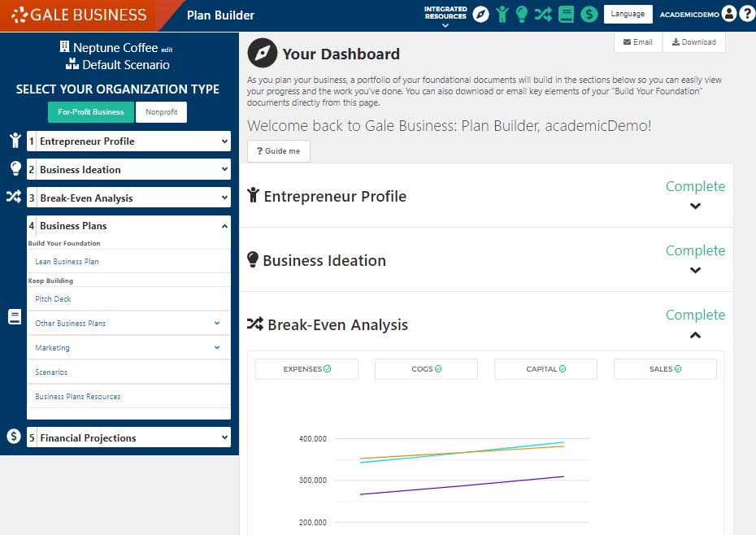Open the user account profile icon
The image size is (756, 535).
tap(729, 14)
